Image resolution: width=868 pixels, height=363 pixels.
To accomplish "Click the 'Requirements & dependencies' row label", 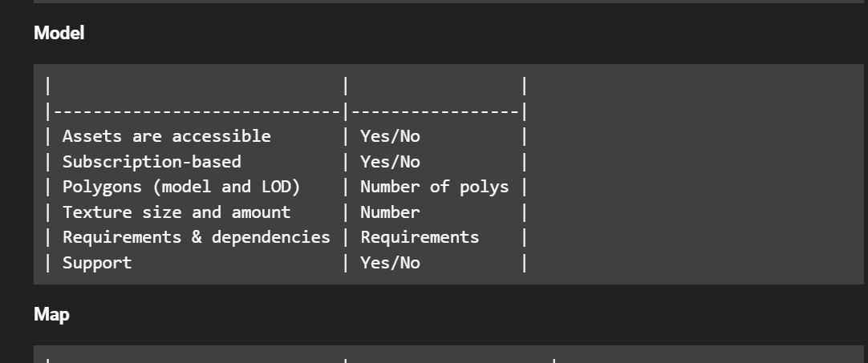I will point(196,237).
